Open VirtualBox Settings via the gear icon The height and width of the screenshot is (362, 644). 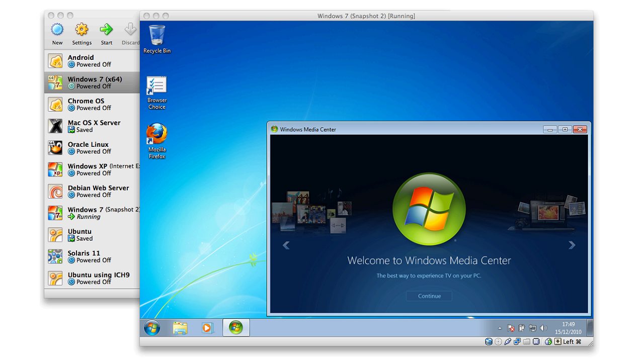click(x=82, y=30)
